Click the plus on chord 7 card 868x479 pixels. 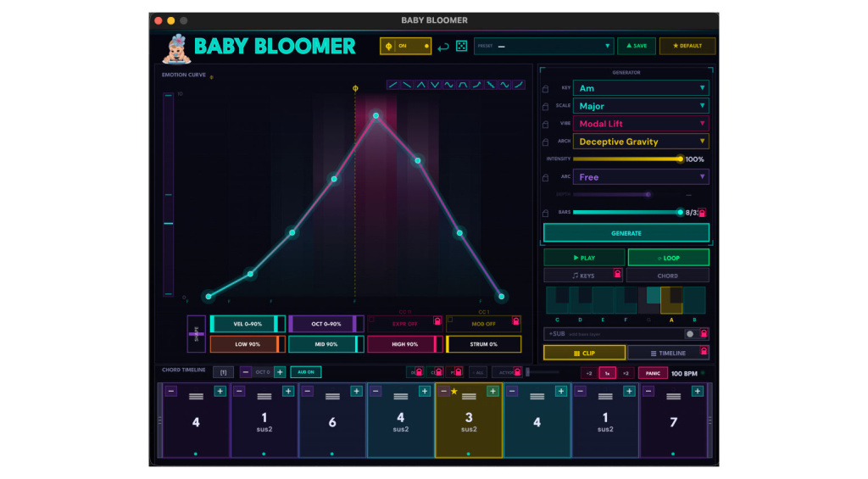click(x=698, y=392)
